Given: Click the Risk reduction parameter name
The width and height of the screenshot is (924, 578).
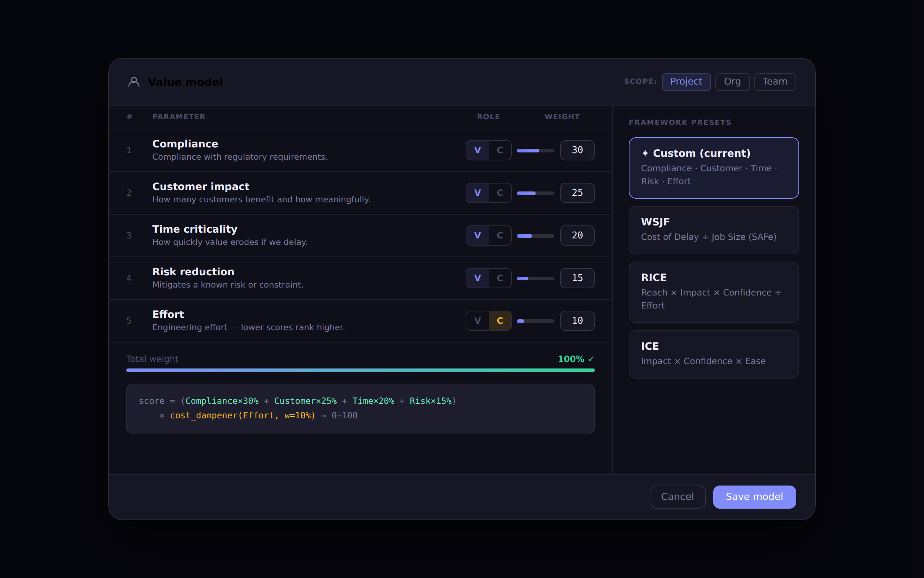Looking at the screenshot, I should 193,272.
